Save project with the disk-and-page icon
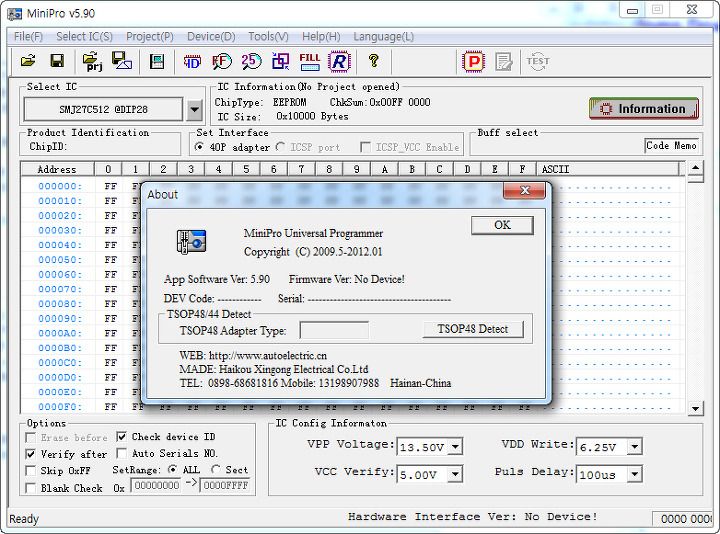Viewport: 720px width, 534px height. 122,61
